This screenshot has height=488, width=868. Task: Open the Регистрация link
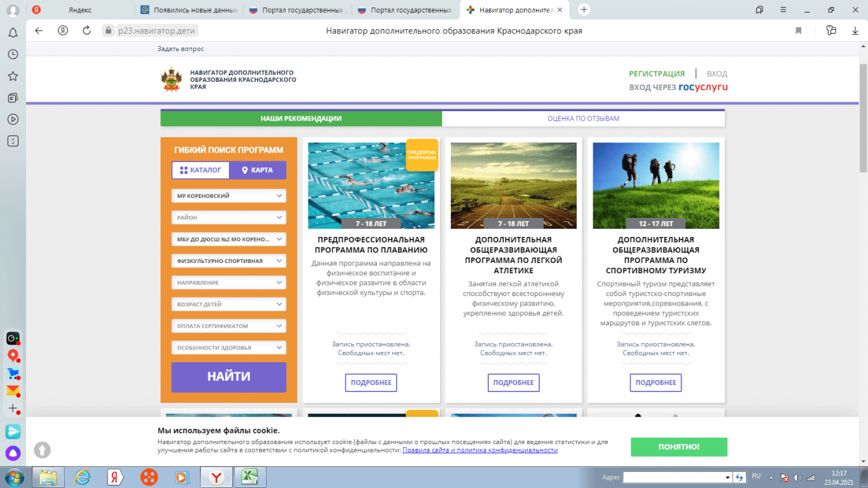pyautogui.click(x=656, y=74)
